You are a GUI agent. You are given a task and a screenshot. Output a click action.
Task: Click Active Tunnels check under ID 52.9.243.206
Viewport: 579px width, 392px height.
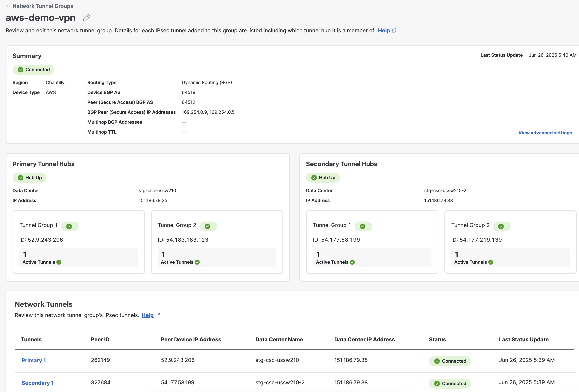pos(59,262)
